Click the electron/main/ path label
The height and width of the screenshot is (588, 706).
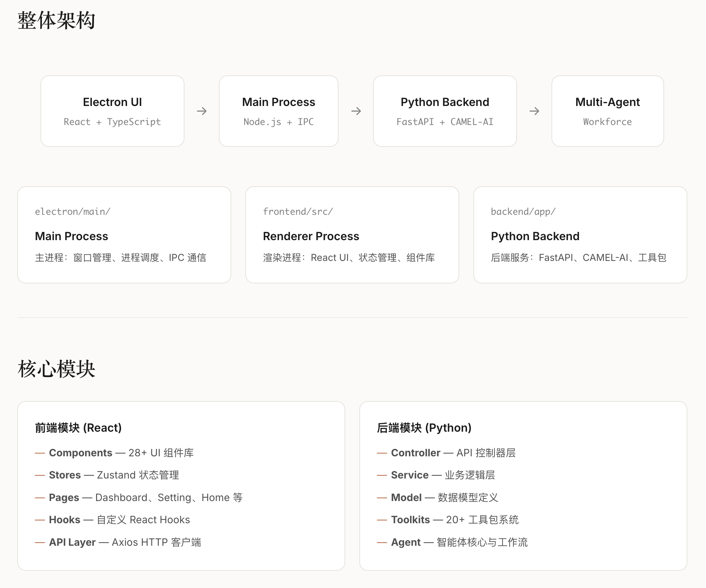point(73,212)
